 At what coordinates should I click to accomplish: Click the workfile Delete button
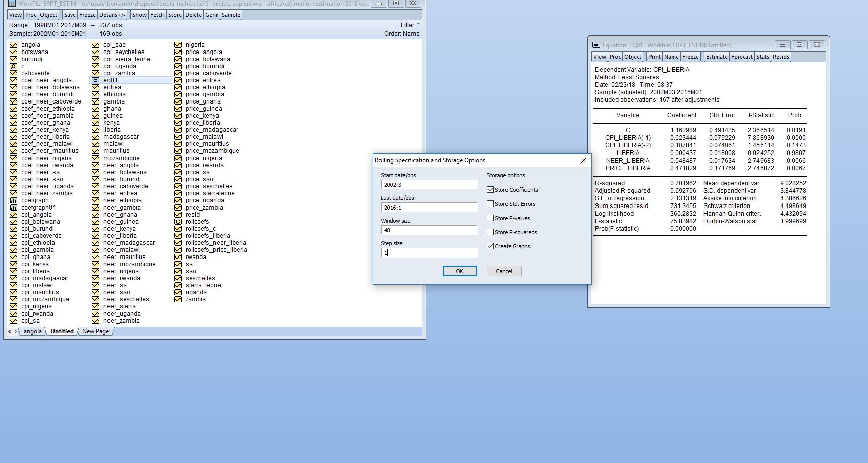click(x=193, y=15)
